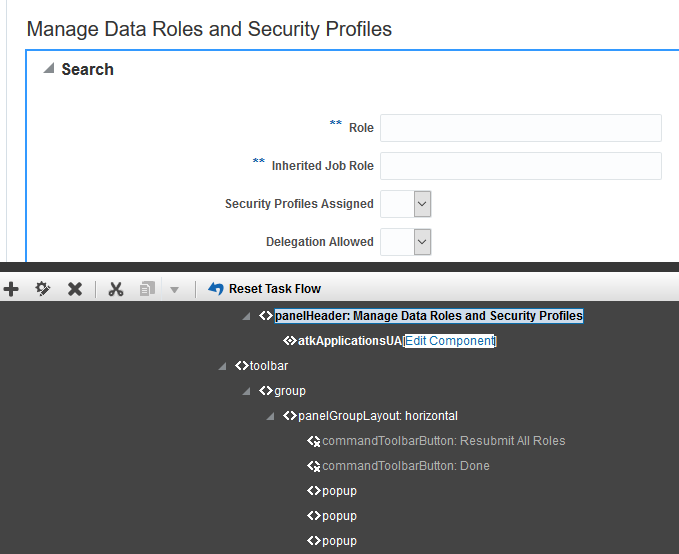Click the Delete (X) toolbar icon
The image size is (679, 554).
(75, 289)
